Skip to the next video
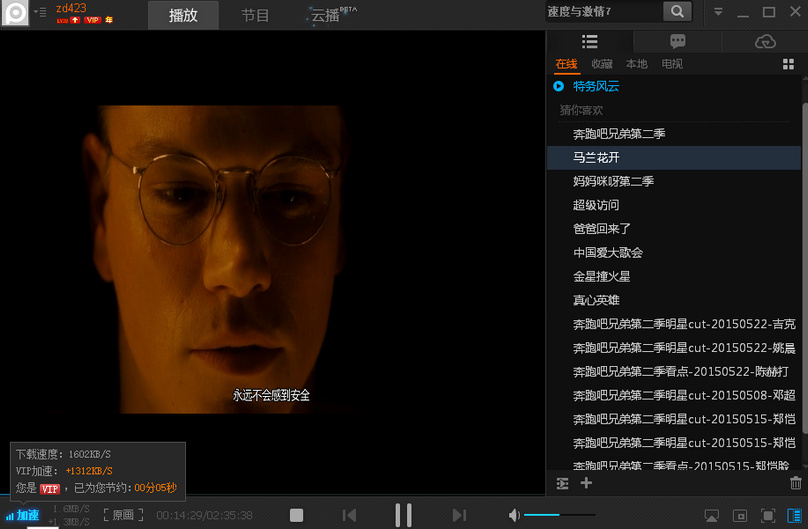Image resolution: width=808 pixels, height=529 pixels. point(459,515)
